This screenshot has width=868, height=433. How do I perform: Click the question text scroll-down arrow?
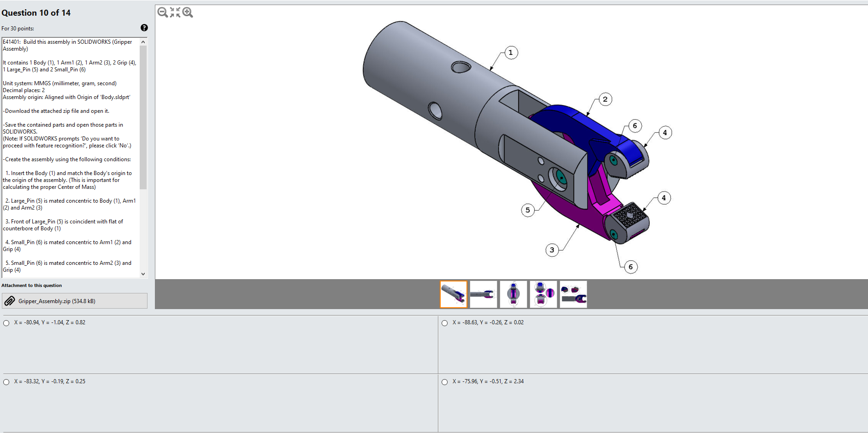(x=143, y=274)
